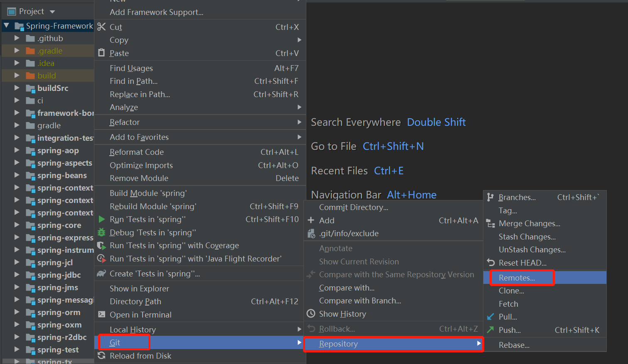
Task: Expand the spring-beans module arrow
Action: point(17,175)
